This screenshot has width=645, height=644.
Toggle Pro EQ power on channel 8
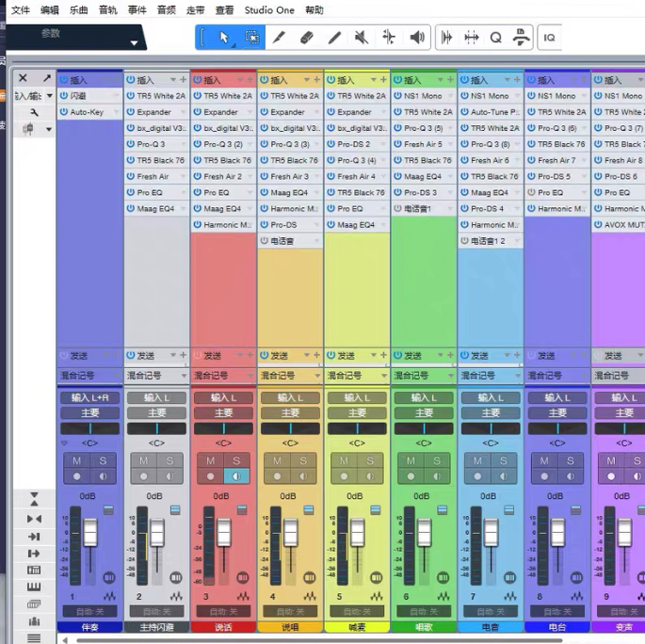click(x=531, y=192)
